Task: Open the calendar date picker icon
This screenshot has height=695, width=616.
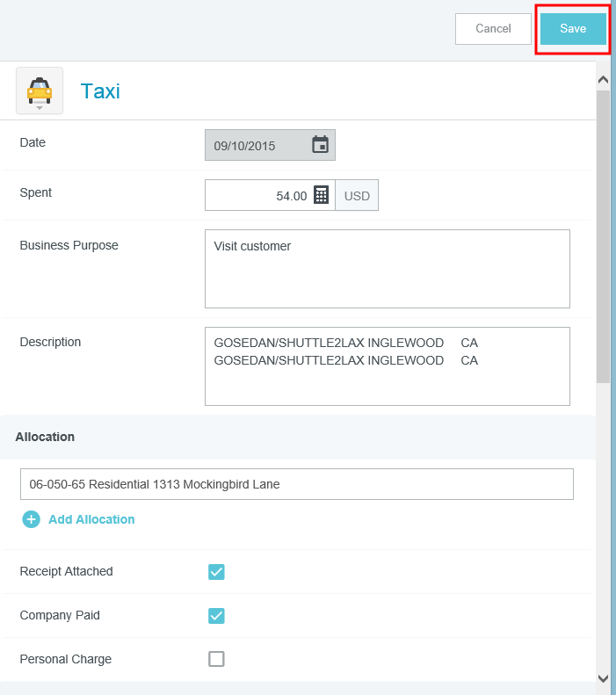Action: tap(320, 144)
